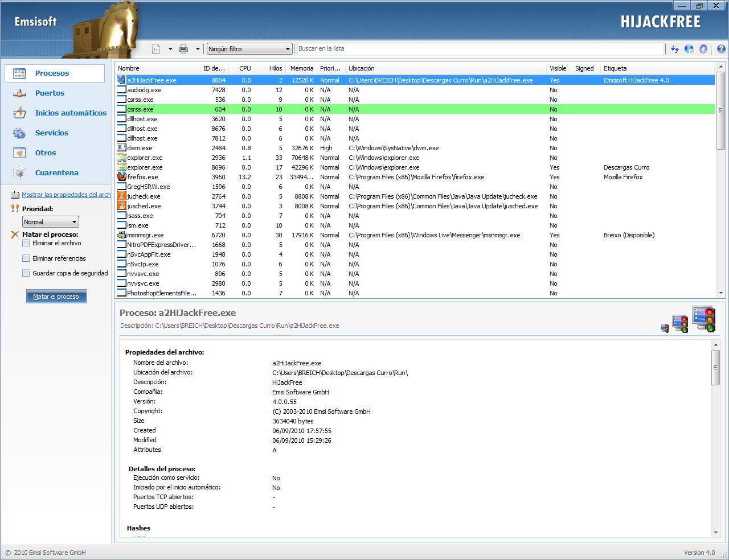Sort by the Nombre column header

[x=157, y=68]
